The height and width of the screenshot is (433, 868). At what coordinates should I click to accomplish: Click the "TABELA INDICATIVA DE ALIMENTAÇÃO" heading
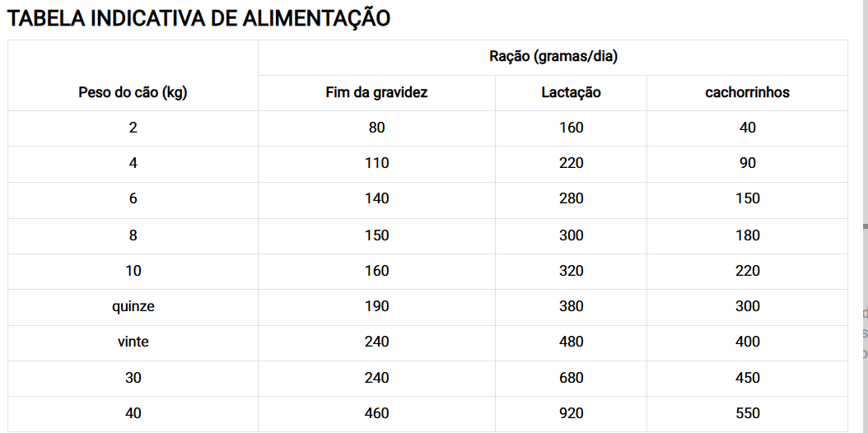198,19
